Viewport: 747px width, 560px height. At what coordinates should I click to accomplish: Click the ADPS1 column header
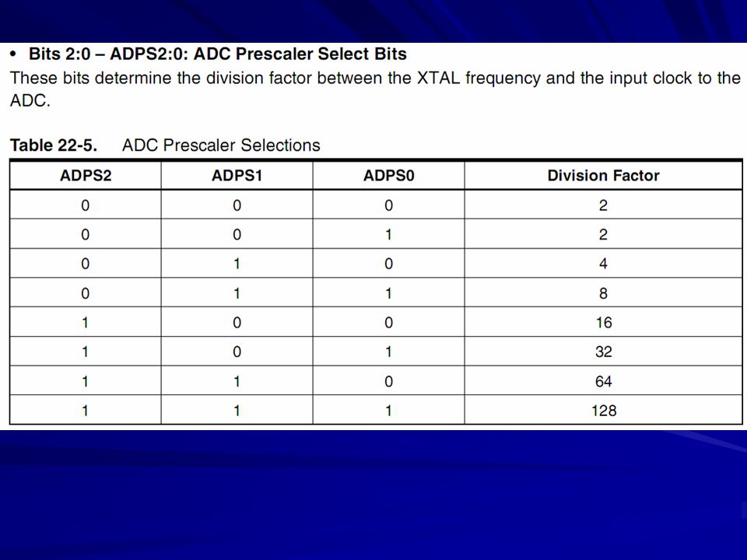(237, 176)
